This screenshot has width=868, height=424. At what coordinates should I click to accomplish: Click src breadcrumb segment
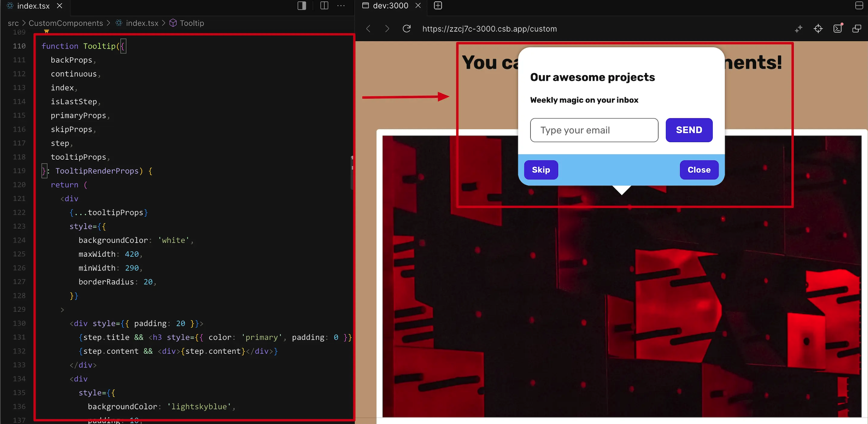[13, 23]
